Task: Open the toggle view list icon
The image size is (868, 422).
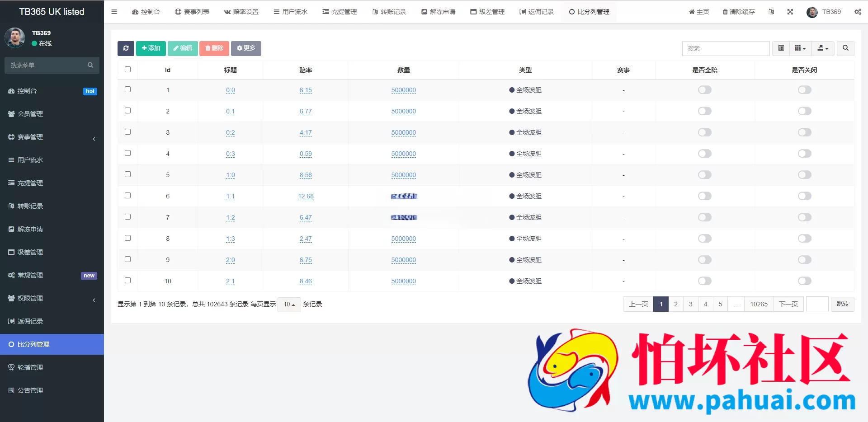Action: pos(781,48)
